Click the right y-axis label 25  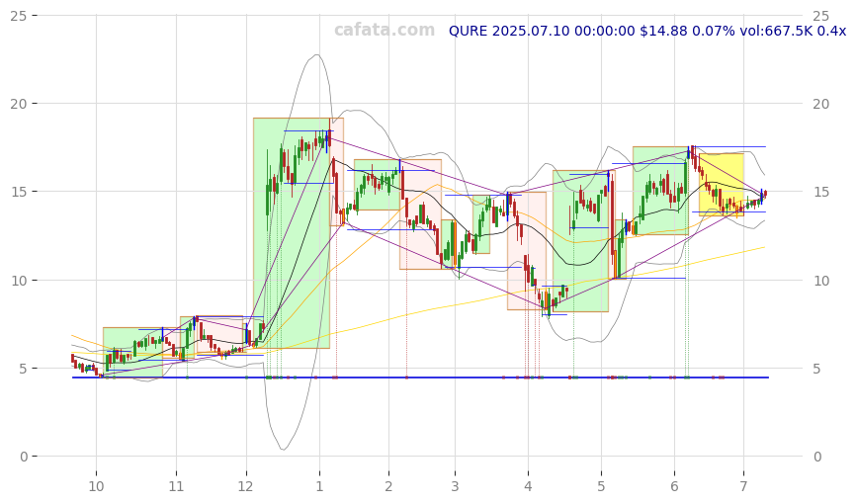tap(820, 15)
